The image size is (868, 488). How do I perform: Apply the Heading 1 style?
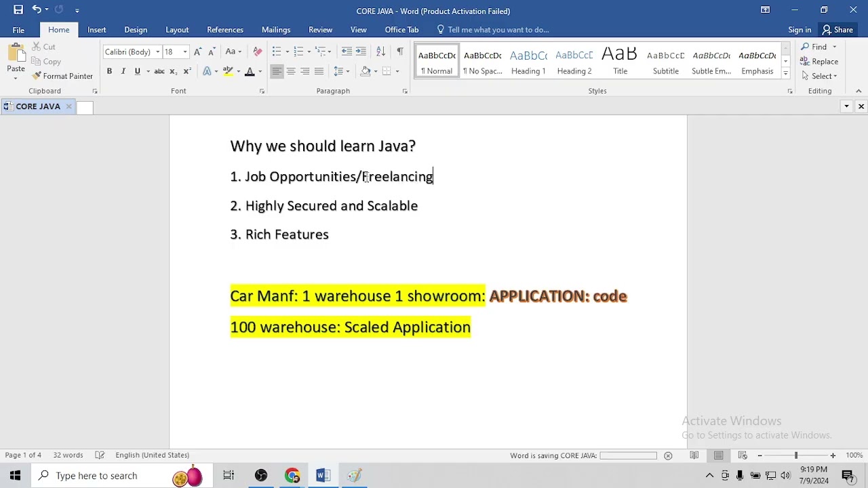pos(528,62)
